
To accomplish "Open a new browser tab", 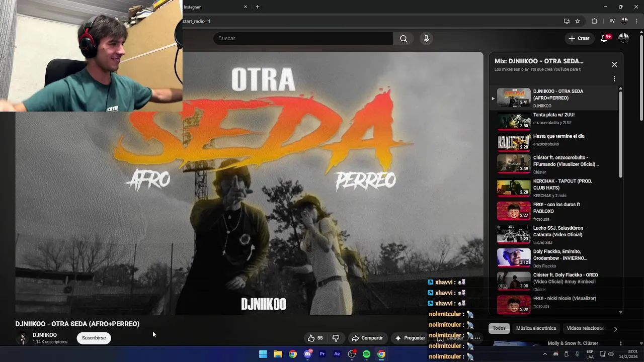I will pos(257,7).
